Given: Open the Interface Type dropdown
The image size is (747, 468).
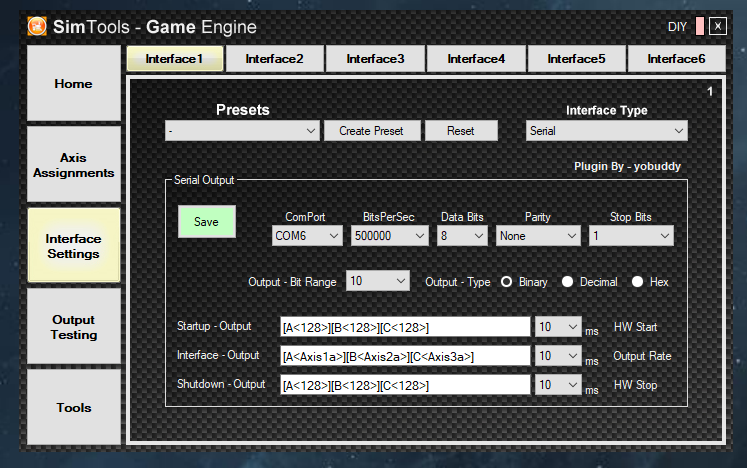Looking at the screenshot, I should click(x=606, y=131).
